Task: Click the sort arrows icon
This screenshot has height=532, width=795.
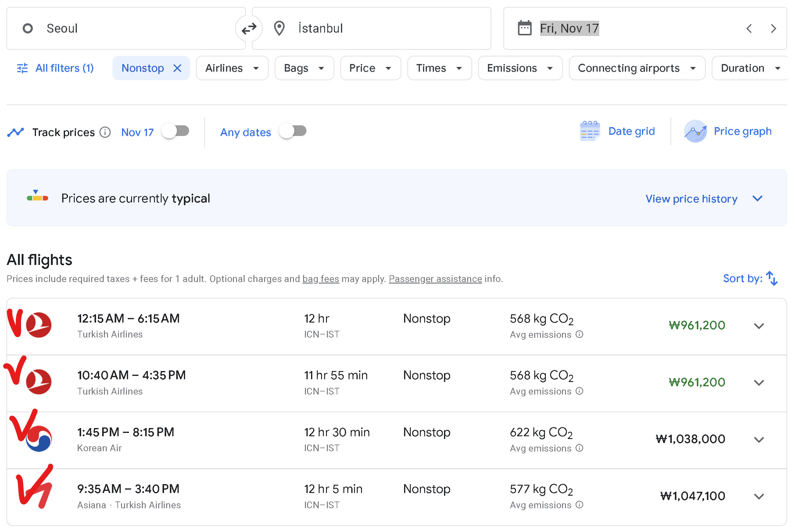Action: 772,279
